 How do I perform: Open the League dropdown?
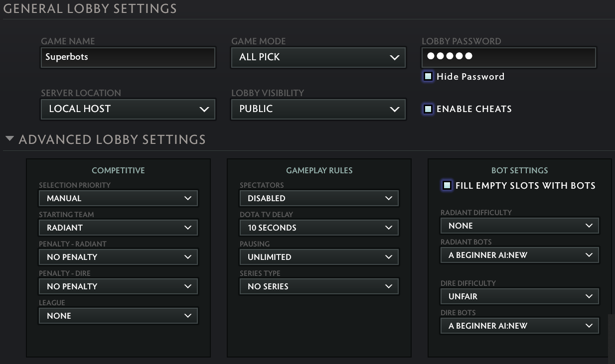[x=118, y=316]
